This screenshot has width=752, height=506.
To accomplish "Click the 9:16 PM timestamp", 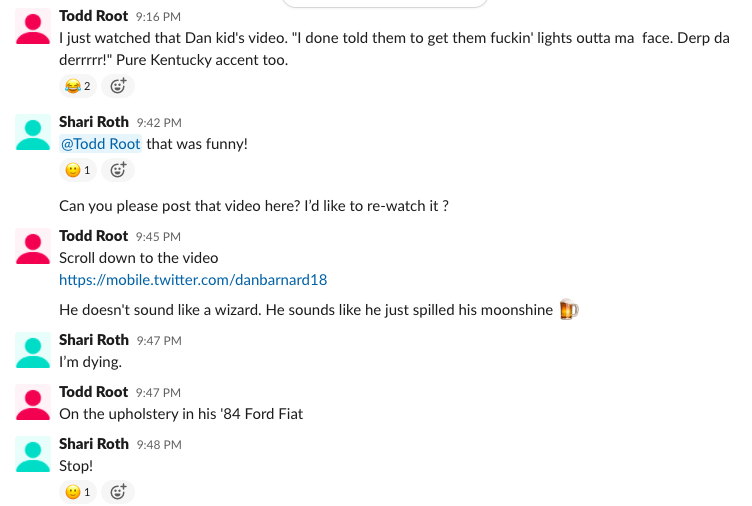I will [x=158, y=16].
